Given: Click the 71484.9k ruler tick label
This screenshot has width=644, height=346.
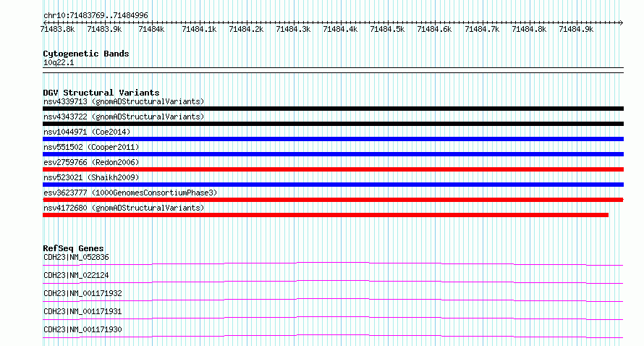Looking at the screenshot, I should click(576, 29).
